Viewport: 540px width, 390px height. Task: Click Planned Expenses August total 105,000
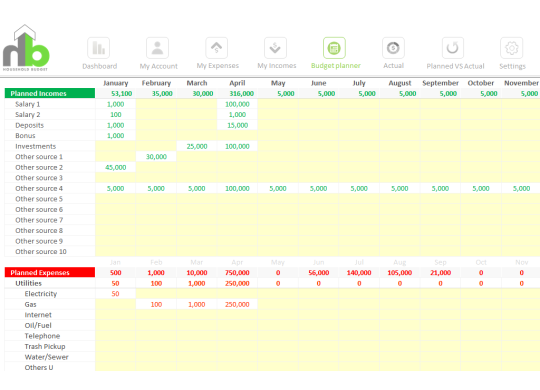coord(399,273)
